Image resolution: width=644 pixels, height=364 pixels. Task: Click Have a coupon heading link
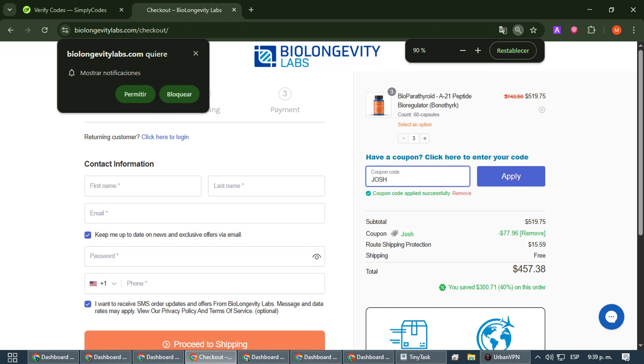click(x=447, y=157)
